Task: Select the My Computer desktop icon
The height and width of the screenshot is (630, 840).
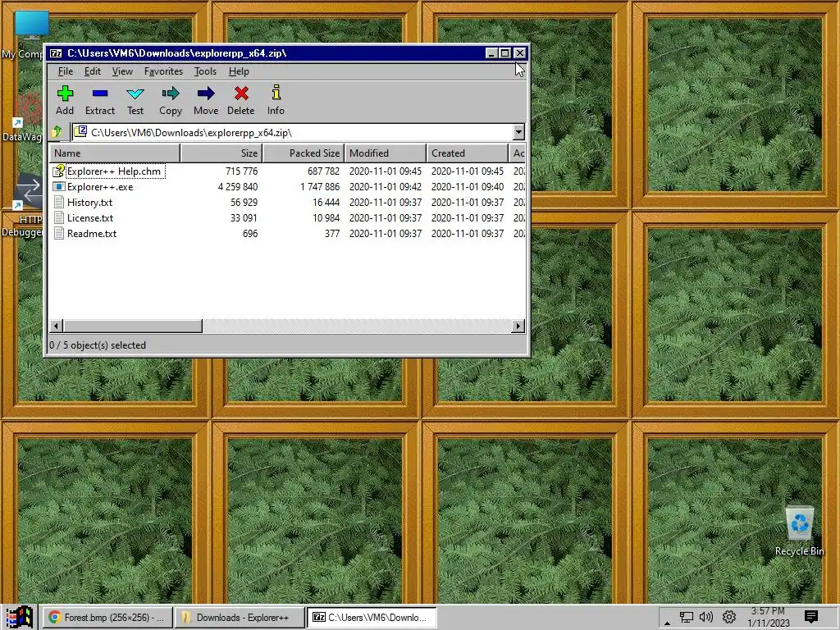Action: point(31,25)
